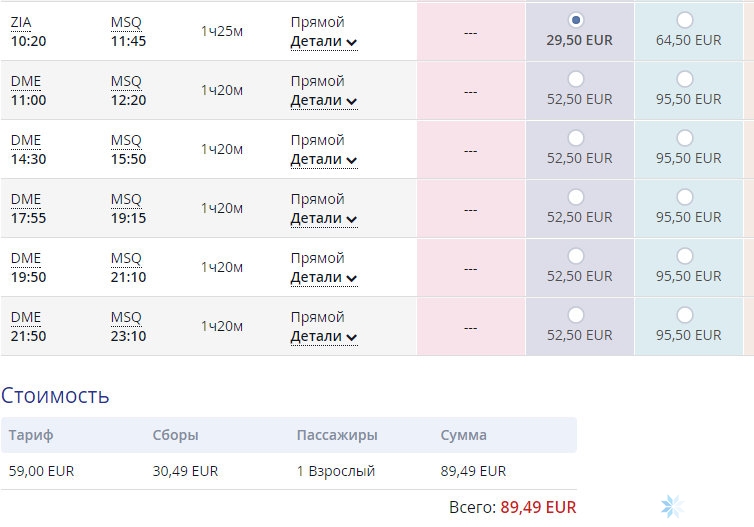Expand Детали for the DME 19:50 flight
Viewport: 754px width, 527px height.
coord(324,278)
